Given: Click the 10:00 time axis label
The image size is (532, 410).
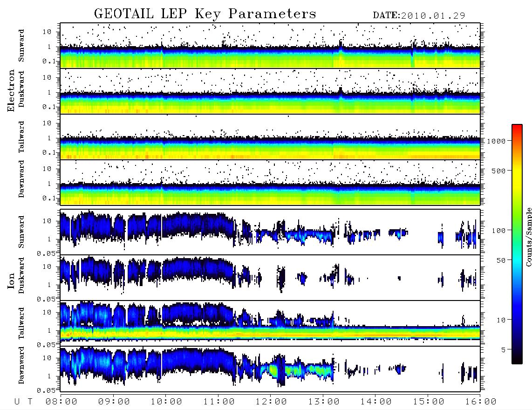Looking at the screenshot, I should [166, 402].
